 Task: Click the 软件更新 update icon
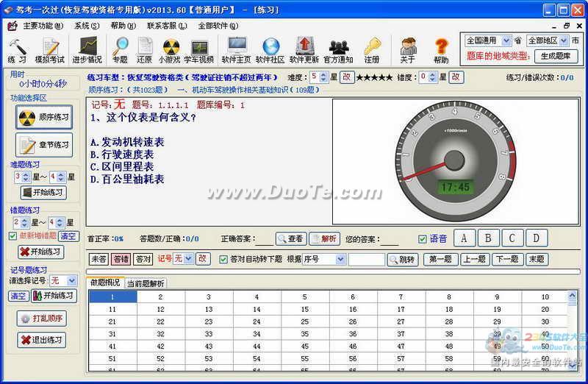(x=304, y=49)
